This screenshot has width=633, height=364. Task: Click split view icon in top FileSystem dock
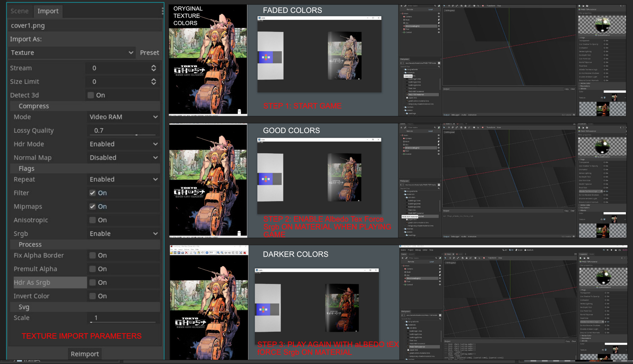[439, 63]
